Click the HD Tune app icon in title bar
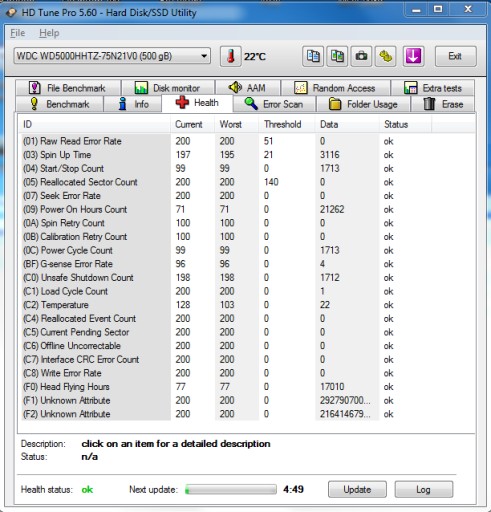Viewport: 491px width, 512px height. [x=11, y=13]
